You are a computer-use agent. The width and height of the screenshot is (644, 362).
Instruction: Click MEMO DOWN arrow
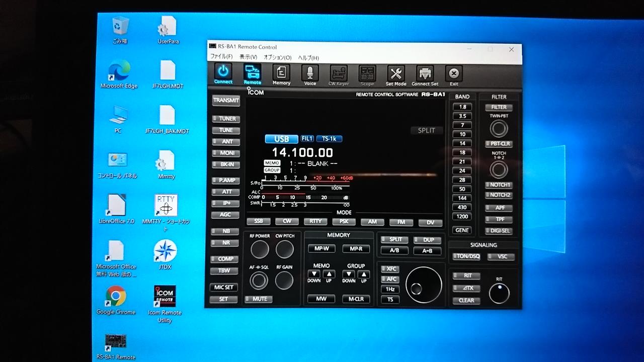[314, 274]
